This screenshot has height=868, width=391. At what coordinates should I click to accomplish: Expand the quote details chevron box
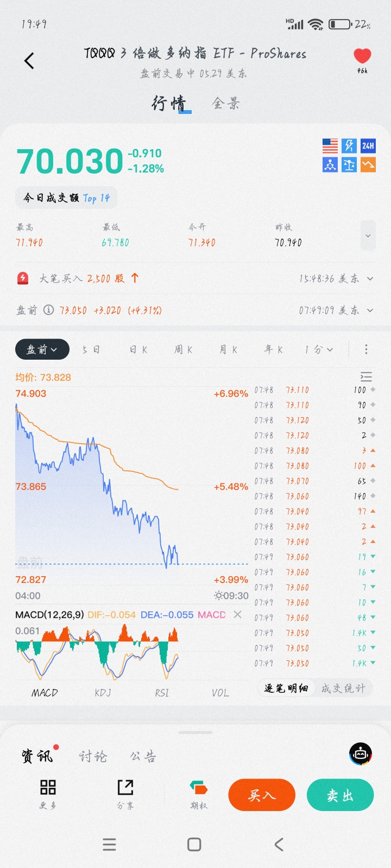tap(368, 235)
